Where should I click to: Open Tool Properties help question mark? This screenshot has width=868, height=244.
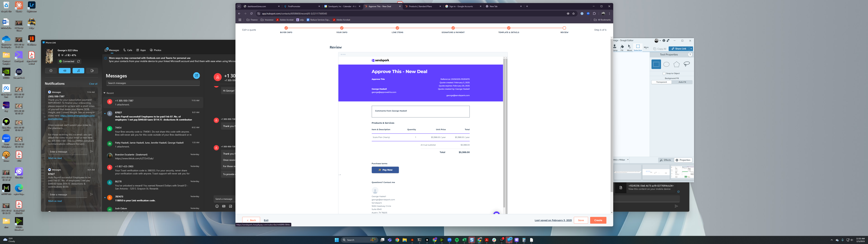pyautogui.click(x=690, y=55)
